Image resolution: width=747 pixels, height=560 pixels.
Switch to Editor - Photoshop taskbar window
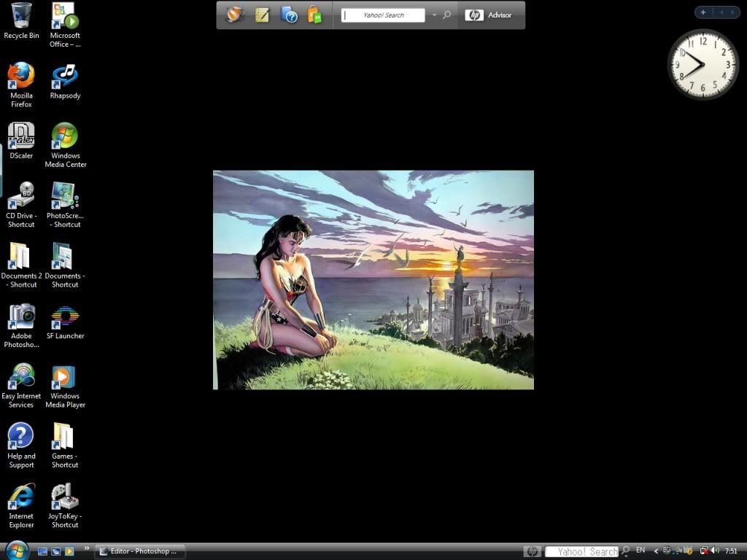tap(139, 551)
